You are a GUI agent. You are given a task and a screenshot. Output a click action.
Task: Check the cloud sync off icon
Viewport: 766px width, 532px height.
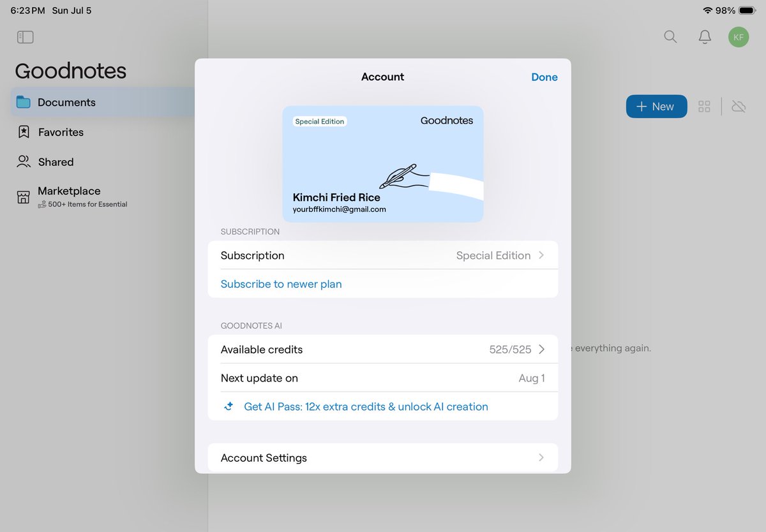pyautogui.click(x=739, y=107)
